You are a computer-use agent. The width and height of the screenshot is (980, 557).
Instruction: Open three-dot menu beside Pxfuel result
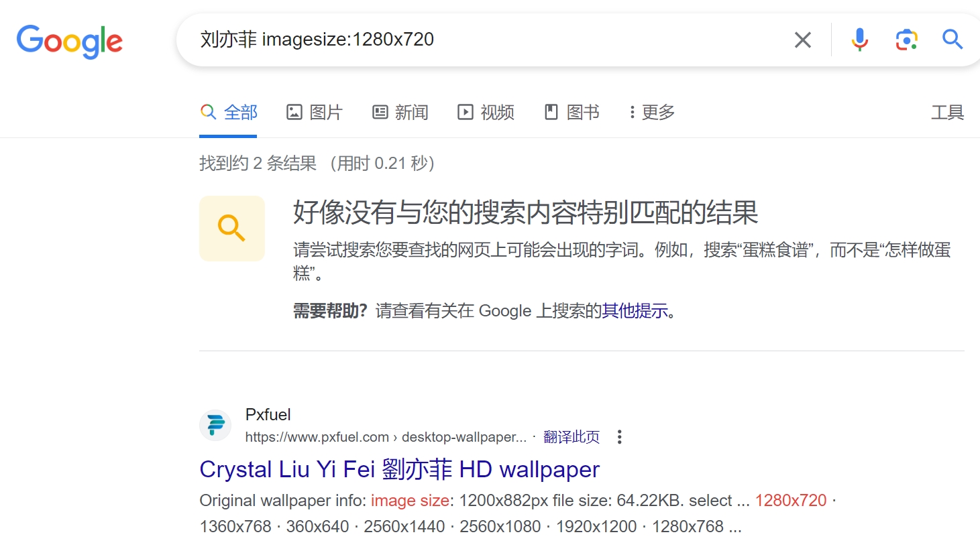pos(619,437)
